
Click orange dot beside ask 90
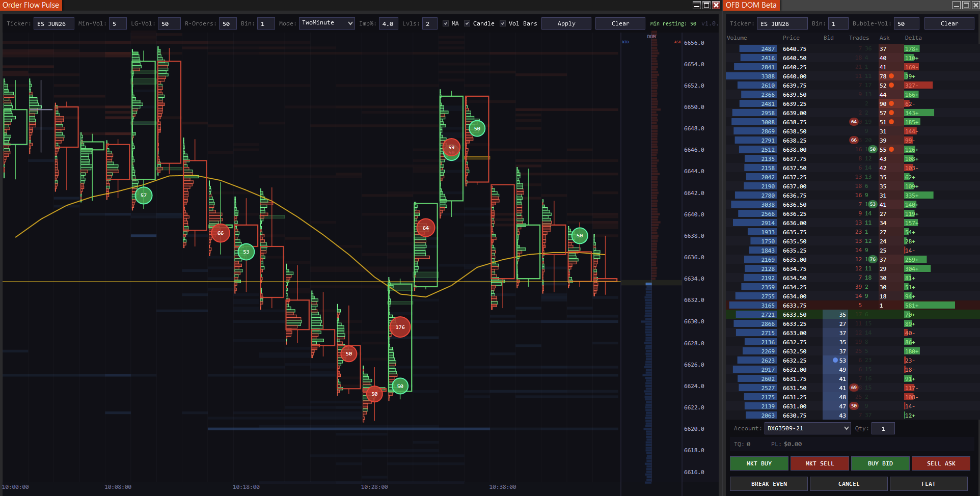point(891,103)
